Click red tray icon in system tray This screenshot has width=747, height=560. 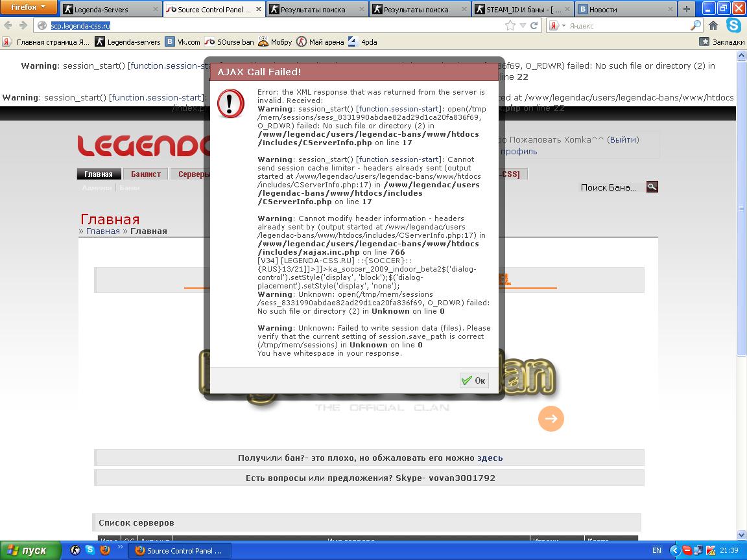click(x=687, y=550)
